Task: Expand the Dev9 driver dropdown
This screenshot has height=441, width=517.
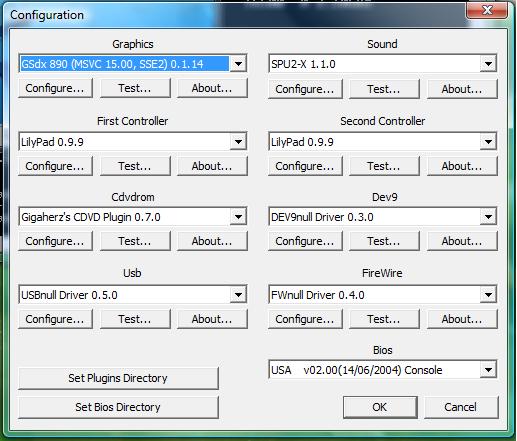Action: click(x=488, y=217)
